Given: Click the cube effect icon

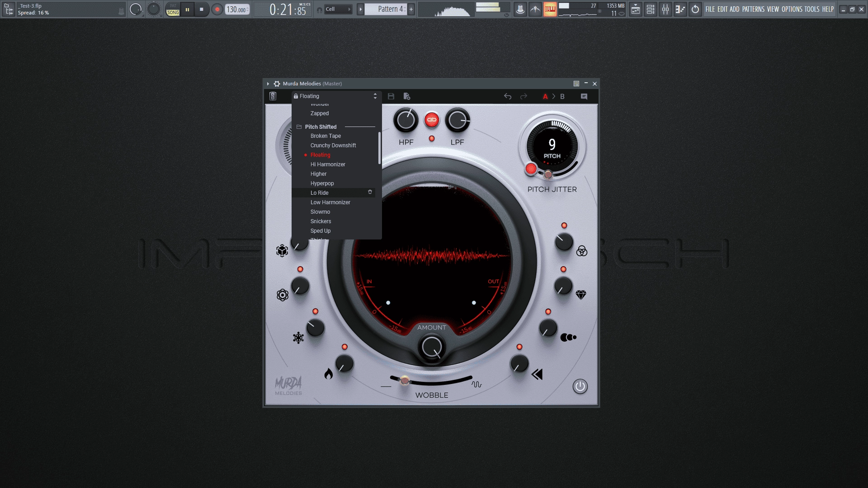Looking at the screenshot, I should (282, 251).
